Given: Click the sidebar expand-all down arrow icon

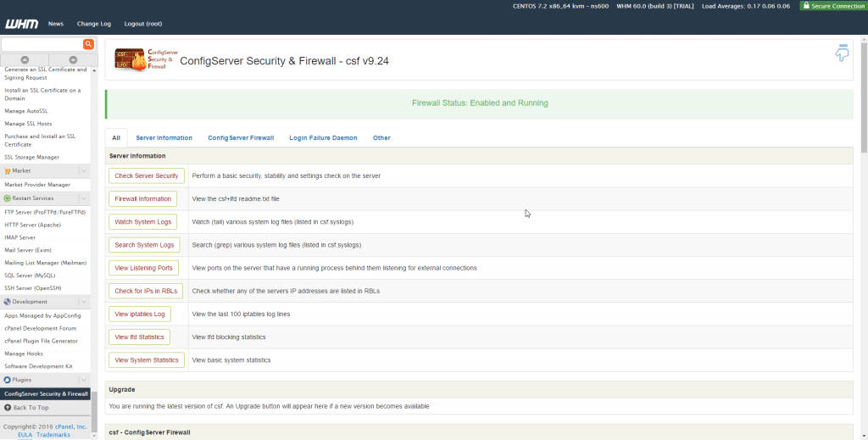Looking at the screenshot, I should click(x=73, y=60).
